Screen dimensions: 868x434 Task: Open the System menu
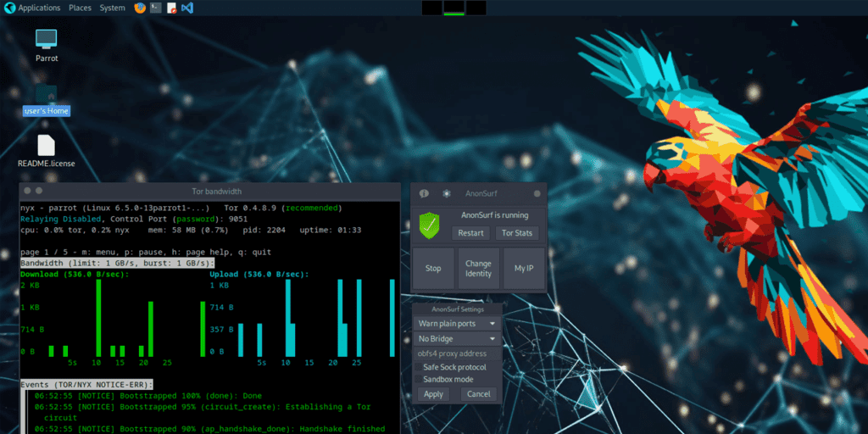coord(113,8)
